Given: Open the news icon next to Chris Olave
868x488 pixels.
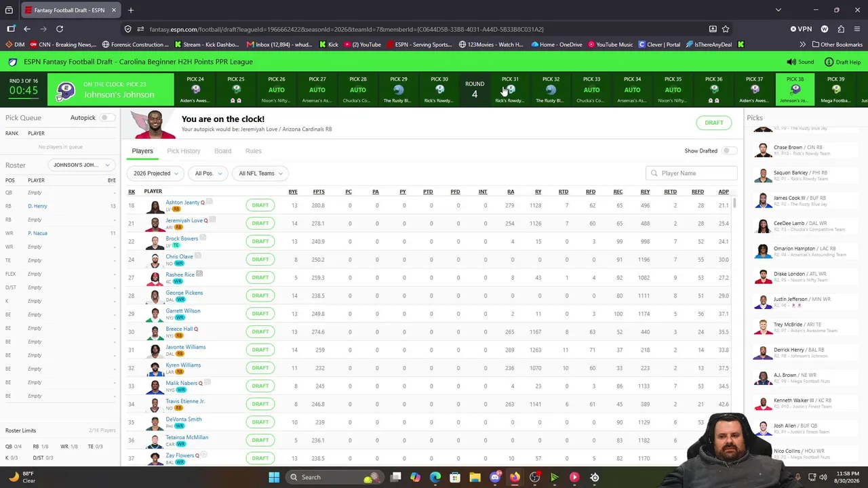Looking at the screenshot, I should [198, 256].
